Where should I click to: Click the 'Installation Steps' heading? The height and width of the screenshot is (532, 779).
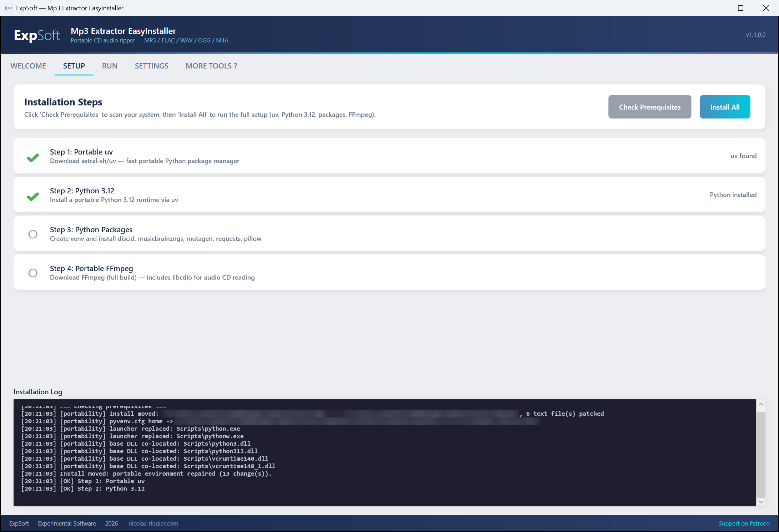click(63, 102)
